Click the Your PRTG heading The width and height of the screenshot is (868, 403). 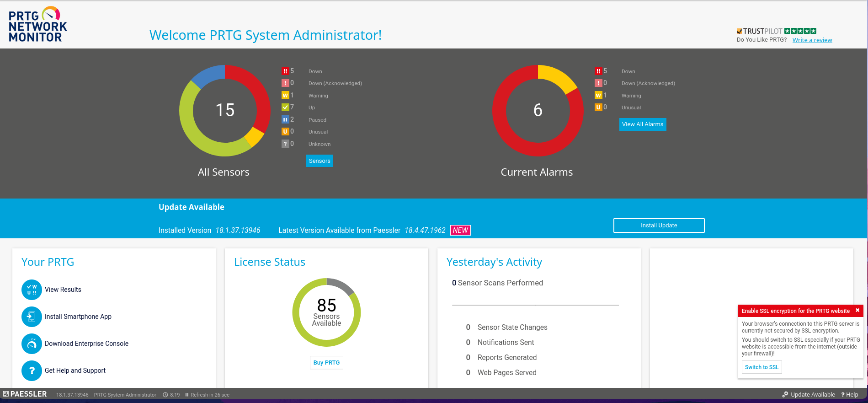[x=48, y=262]
